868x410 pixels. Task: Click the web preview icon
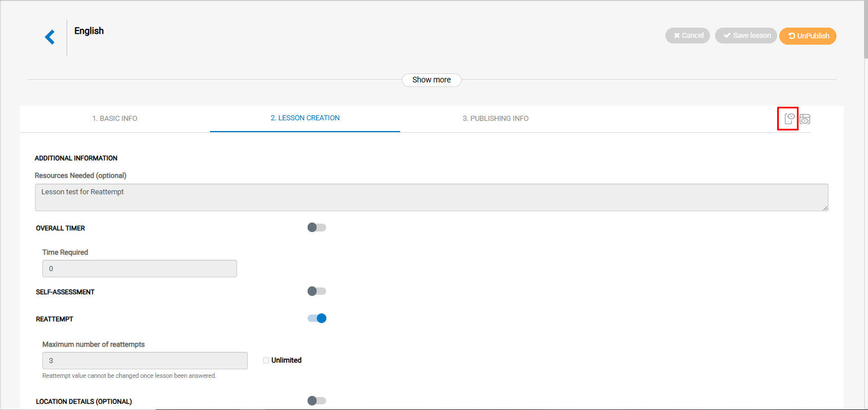[x=805, y=119]
